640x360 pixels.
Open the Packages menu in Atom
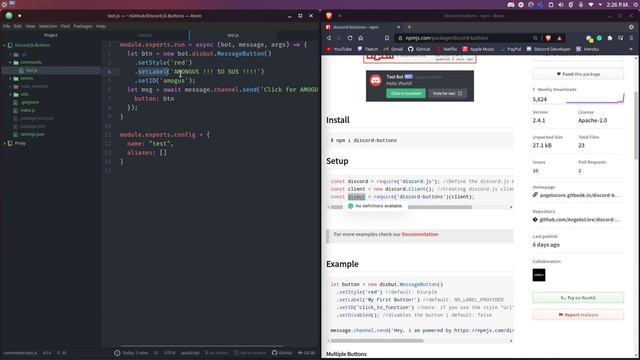pos(83,26)
